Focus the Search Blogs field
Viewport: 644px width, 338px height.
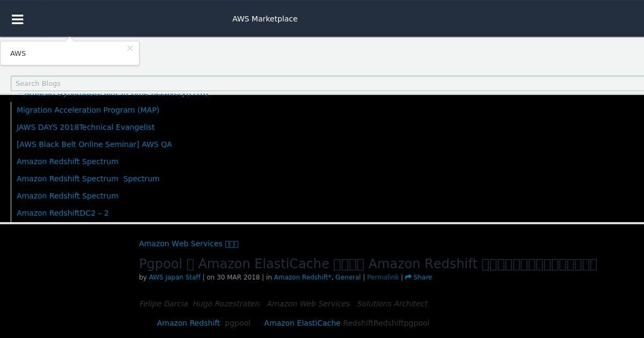[x=327, y=84]
